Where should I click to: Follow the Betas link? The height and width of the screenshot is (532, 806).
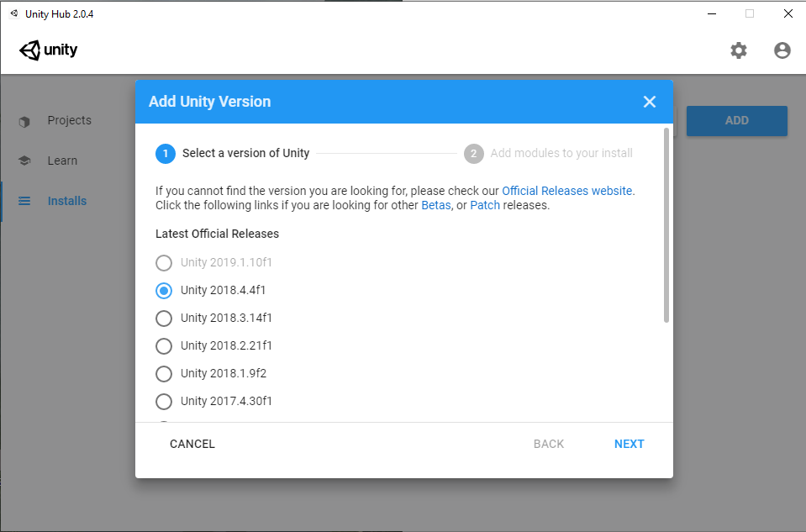pos(435,205)
